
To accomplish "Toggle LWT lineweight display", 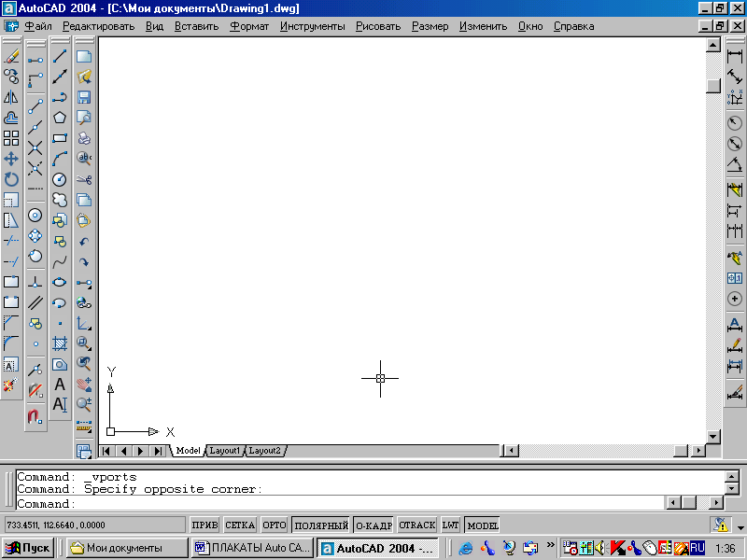I will point(450,525).
